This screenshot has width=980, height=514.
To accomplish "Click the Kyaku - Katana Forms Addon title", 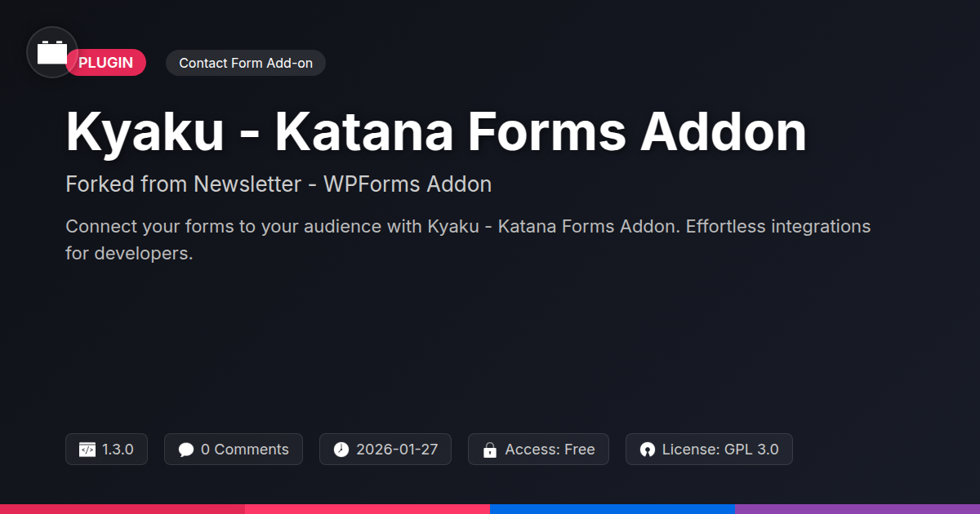I will click(436, 132).
